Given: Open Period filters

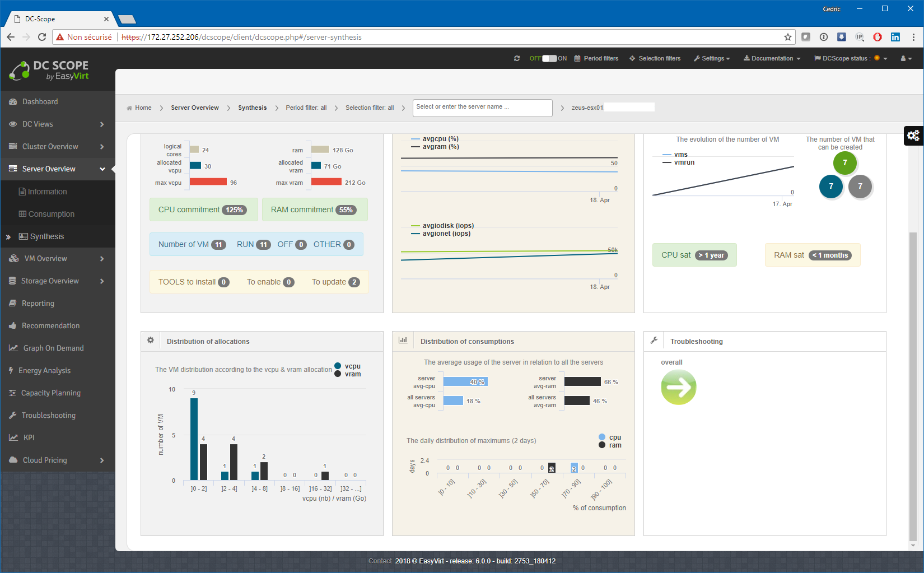Looking at the screenshot, I should tap(596, 58).
